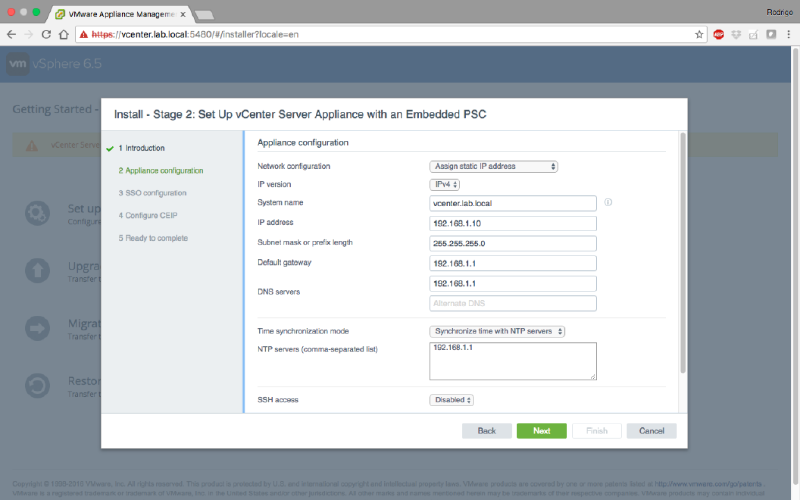800x500 pixels.
Task: Click the NTP servers text area
Action: click(512, 361)
